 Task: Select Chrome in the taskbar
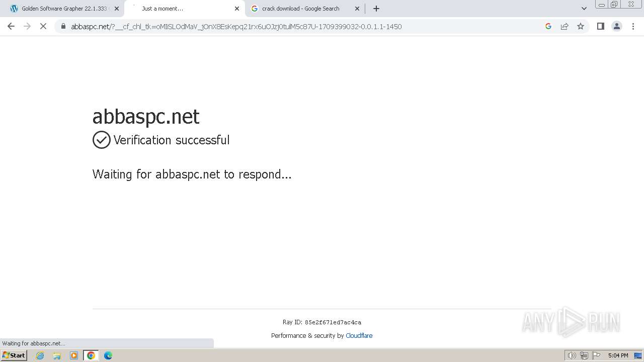coord(91,355)
